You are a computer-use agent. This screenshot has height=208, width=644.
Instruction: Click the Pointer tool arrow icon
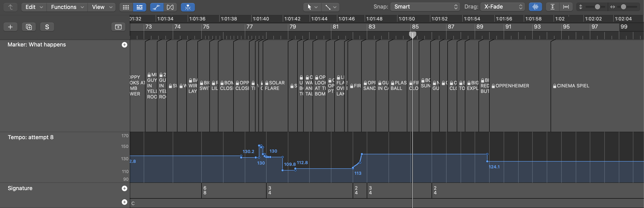click(309, 7)
